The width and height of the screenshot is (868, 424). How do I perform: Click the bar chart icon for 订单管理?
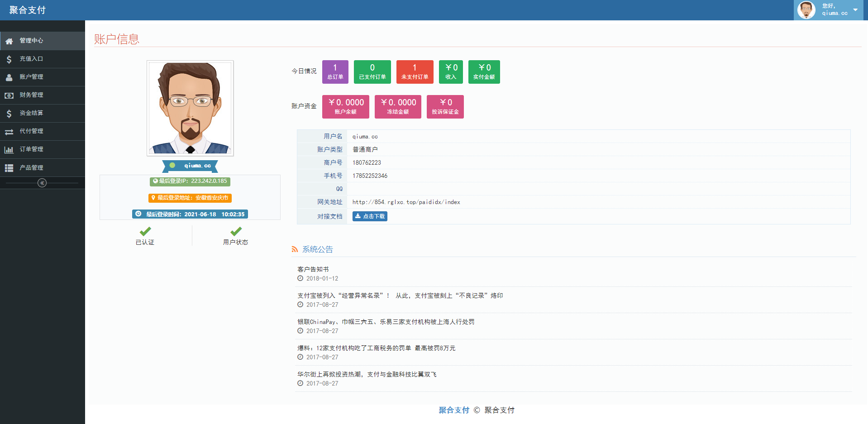coord(9,150)
